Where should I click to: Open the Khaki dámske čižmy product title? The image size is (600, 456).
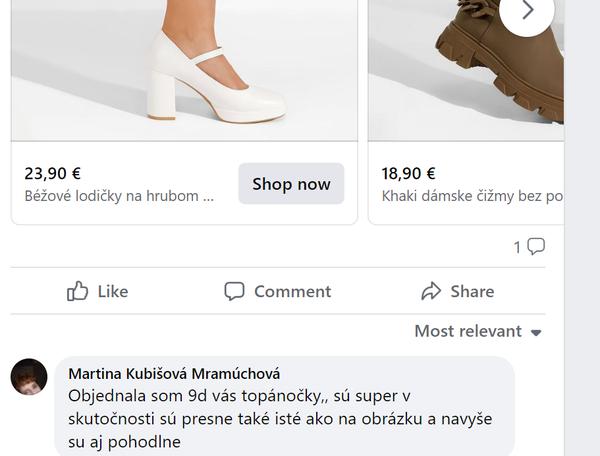(x=472, y=196)
